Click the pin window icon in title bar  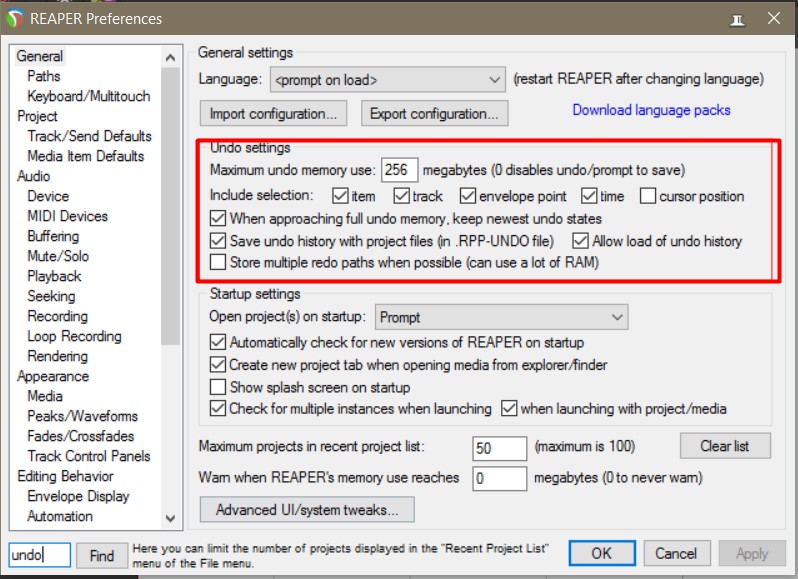click(737, 19)
